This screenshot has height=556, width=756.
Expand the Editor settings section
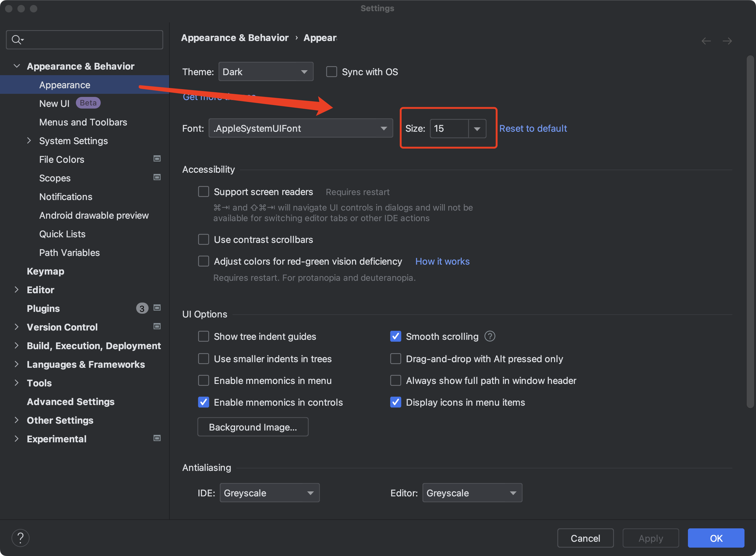pyautogui.click(x=15, y=290)
